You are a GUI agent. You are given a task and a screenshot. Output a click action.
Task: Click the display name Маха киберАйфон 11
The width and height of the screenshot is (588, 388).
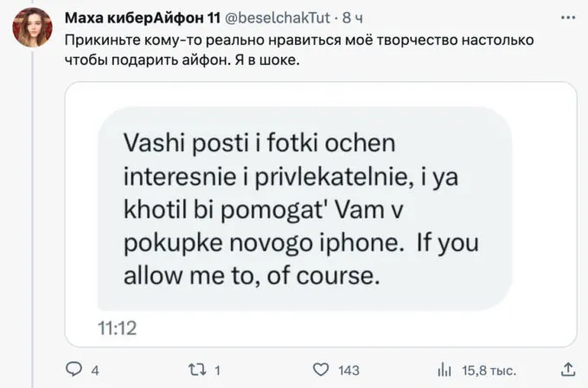(x=140, y=17)
